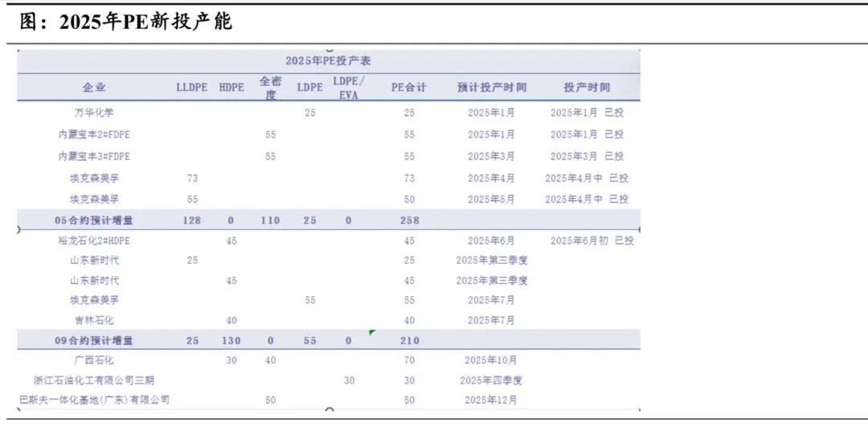Click HDPE value 45 in 裕龙石化2#HDPE row
This screenshot has width=868, height=424.
pyautogui.click(x=231, y=241)
